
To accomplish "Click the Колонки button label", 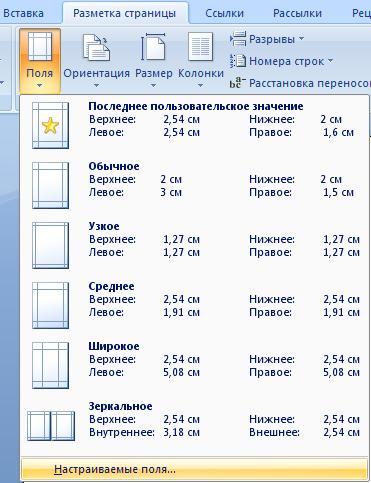I will 201,73.
